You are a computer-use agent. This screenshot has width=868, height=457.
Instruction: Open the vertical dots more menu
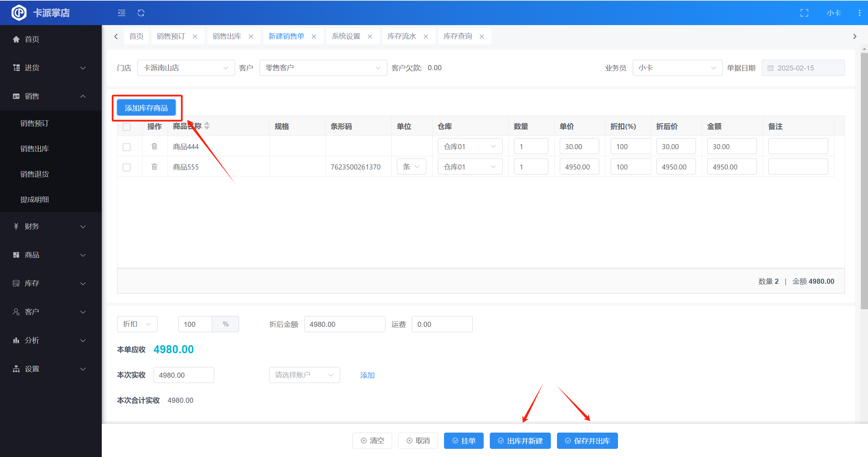(859, 13)
